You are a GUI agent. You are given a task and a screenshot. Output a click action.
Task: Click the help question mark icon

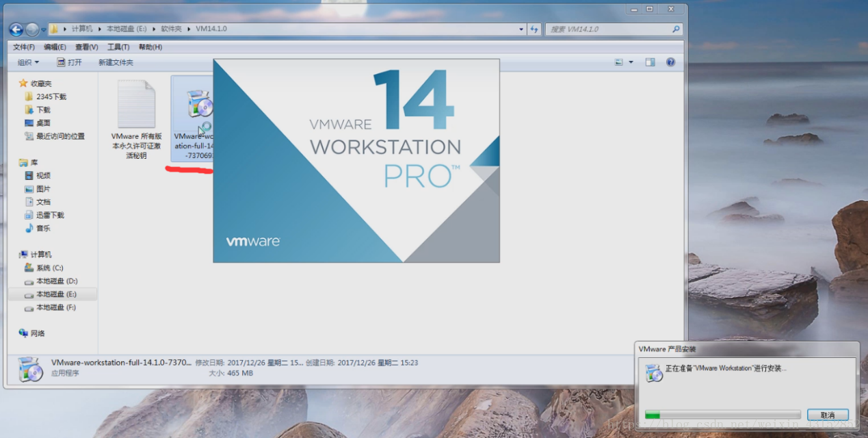(670, 62)
